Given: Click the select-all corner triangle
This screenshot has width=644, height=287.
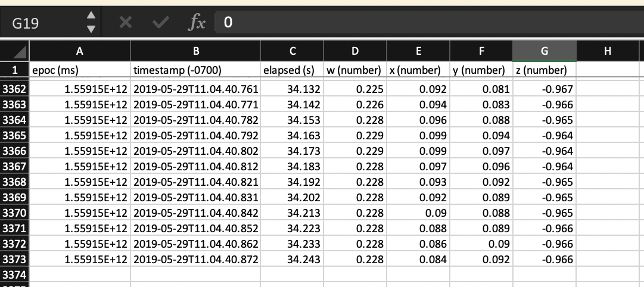Looking at the screenshot, I should pos(14,52).
